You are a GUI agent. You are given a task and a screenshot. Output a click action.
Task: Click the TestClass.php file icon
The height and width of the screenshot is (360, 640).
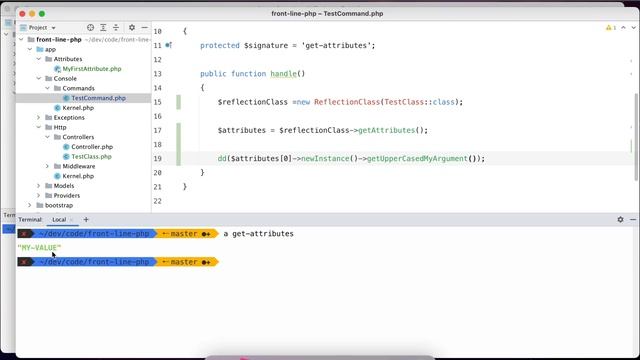coord(66,157)
